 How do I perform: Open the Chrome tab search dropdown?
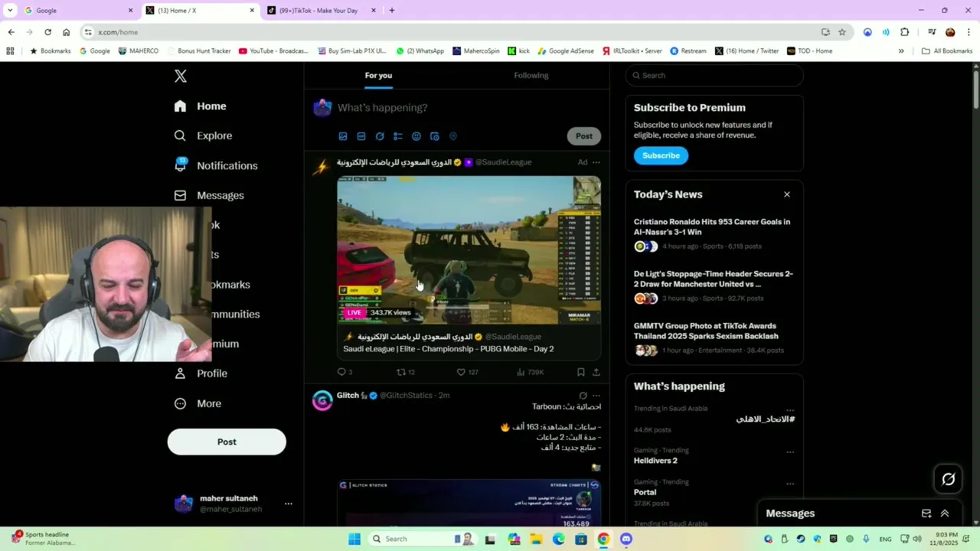click(10, 11)
